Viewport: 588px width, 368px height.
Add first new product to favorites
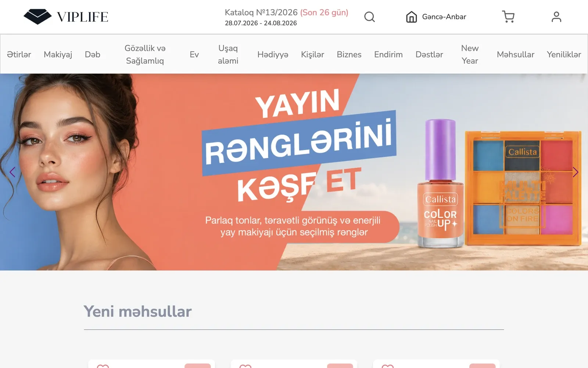(103, 366)
